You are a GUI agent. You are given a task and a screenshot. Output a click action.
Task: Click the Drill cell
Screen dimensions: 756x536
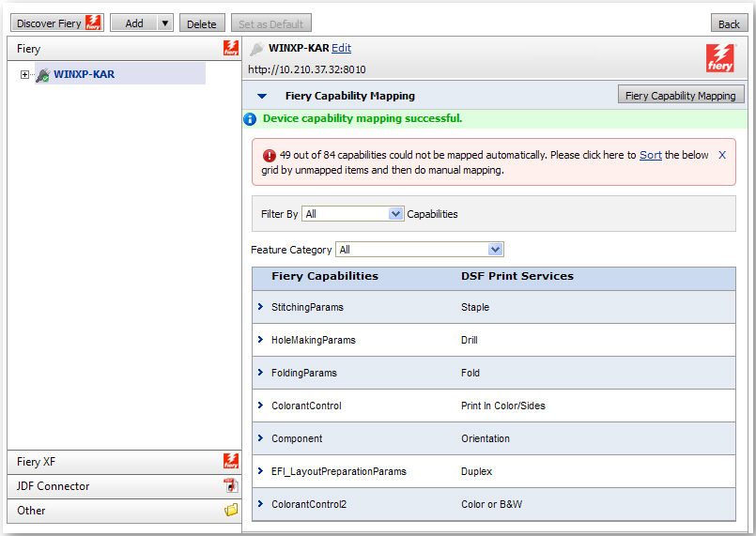470,340
